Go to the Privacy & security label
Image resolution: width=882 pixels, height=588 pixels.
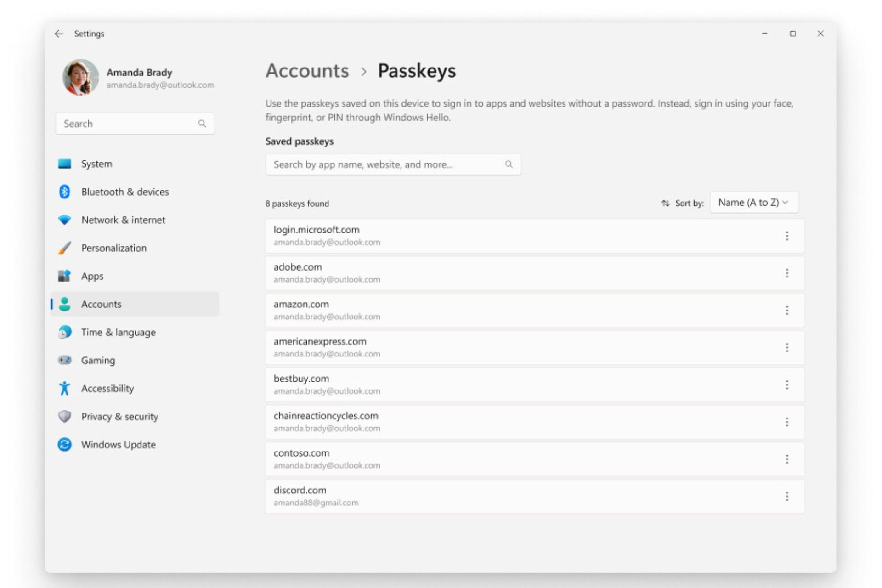point(120,417)
